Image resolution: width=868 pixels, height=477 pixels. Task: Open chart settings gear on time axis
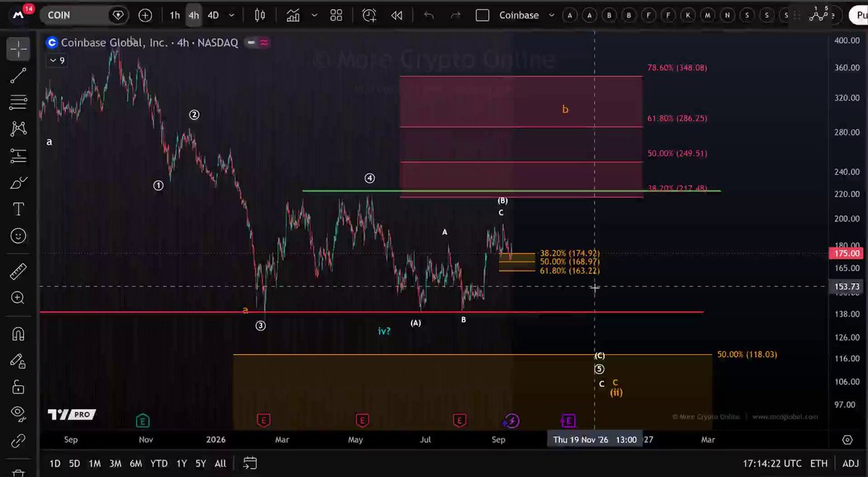coord(847,439)
